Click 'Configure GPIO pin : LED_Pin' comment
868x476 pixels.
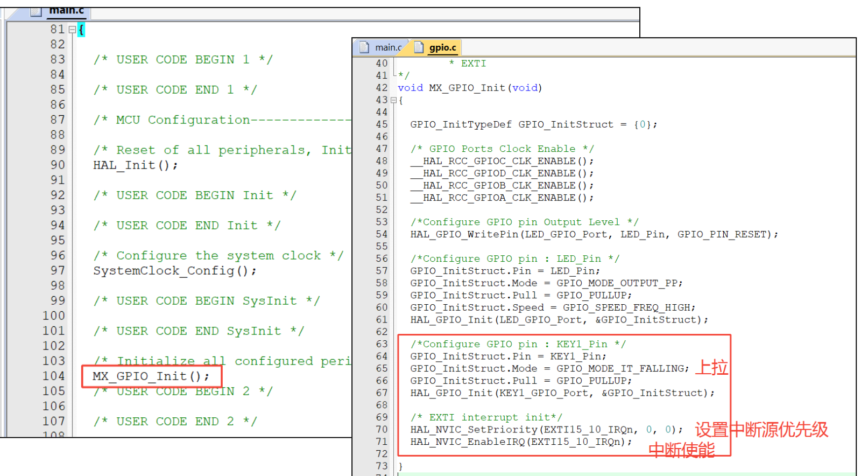[x=515, y=258]
